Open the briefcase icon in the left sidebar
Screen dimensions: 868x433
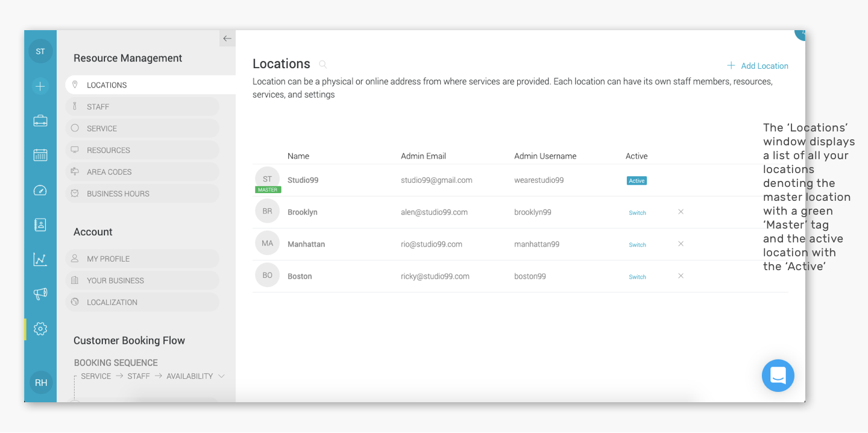pos(40,121)
